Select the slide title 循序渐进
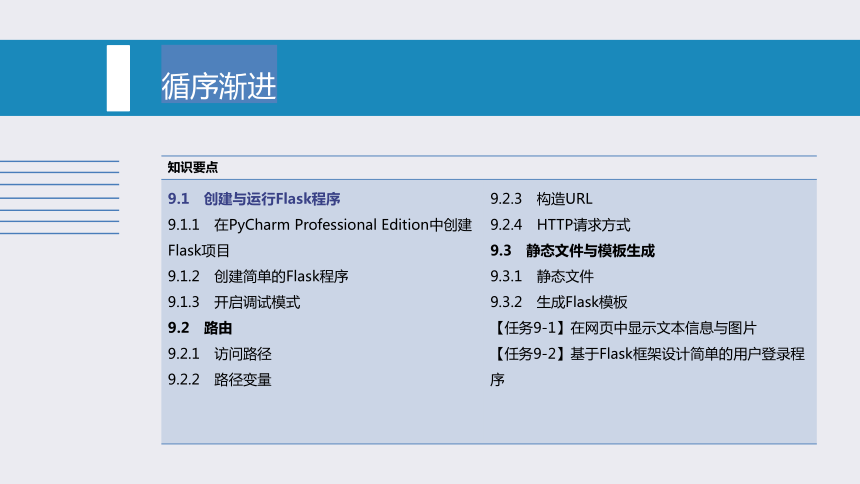This screenshot has width=860, height=484. [219, 86]
